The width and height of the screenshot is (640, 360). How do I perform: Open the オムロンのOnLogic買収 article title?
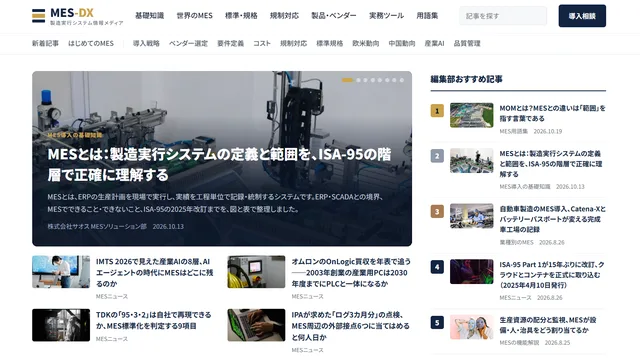[x=351, y=272]
